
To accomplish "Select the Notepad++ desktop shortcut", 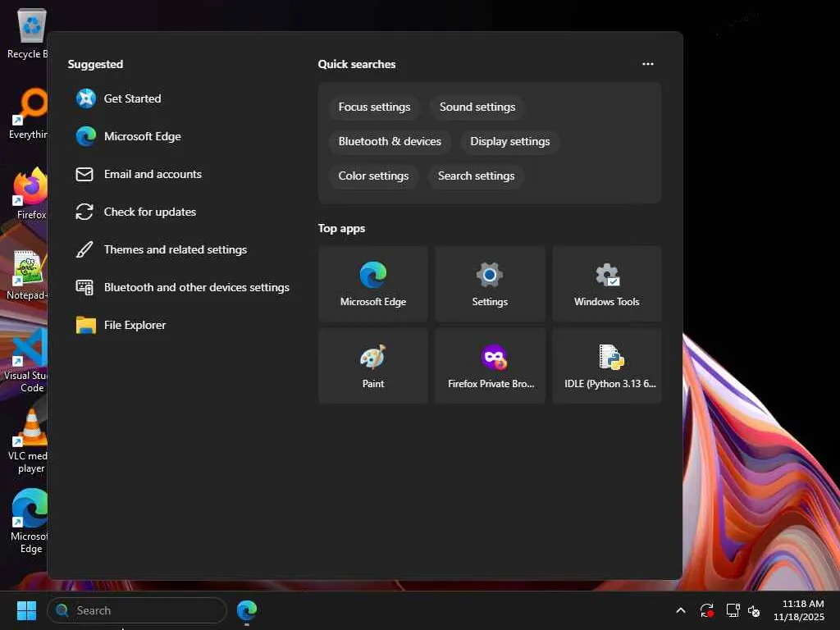I will point(27,274).
